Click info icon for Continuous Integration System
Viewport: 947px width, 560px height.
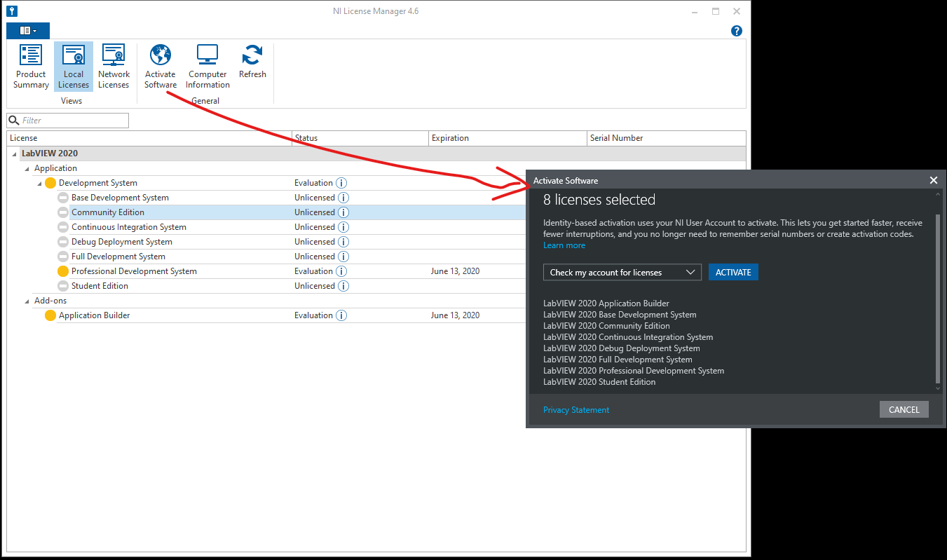[342, 227]
